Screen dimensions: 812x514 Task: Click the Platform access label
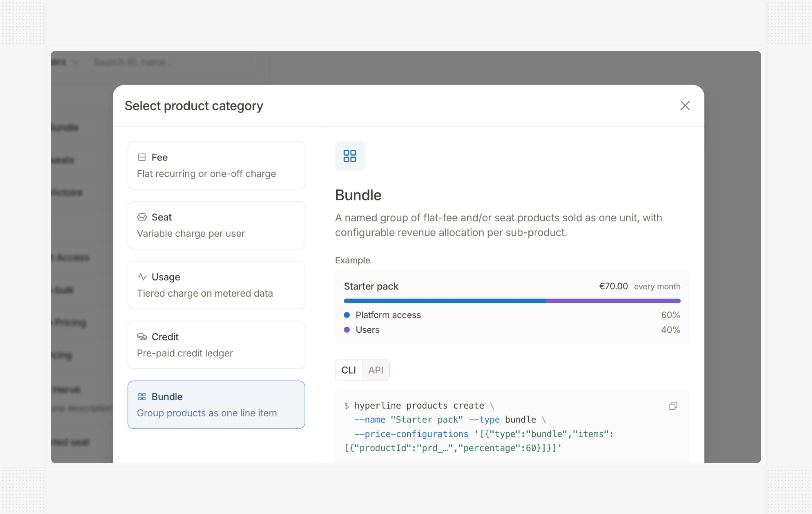(x=388, y=315)
